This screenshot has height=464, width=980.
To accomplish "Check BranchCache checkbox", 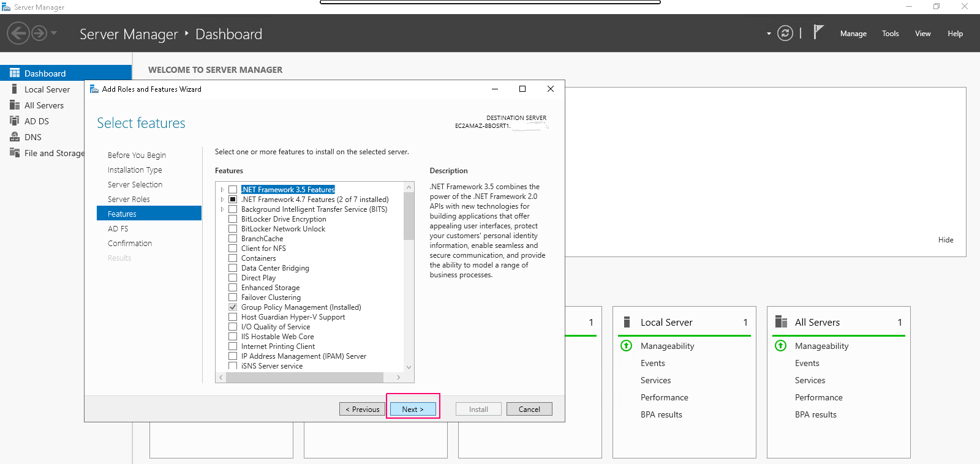I will pyautogui.click(x=233, y=239).
